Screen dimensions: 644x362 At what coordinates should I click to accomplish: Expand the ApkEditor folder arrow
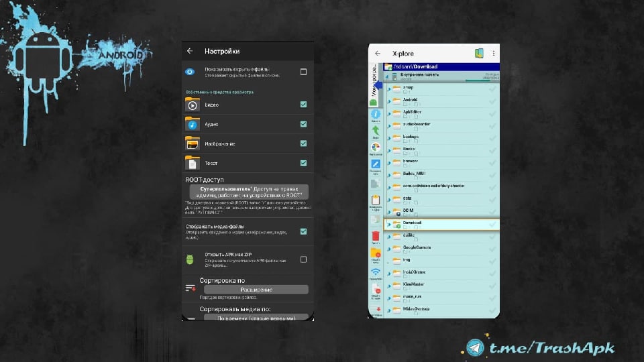(x=389, y=114)
